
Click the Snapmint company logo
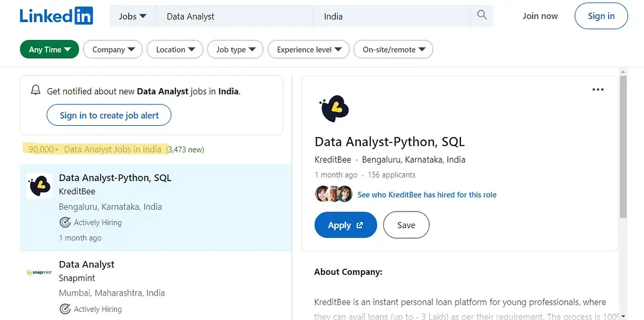(39, 272)
